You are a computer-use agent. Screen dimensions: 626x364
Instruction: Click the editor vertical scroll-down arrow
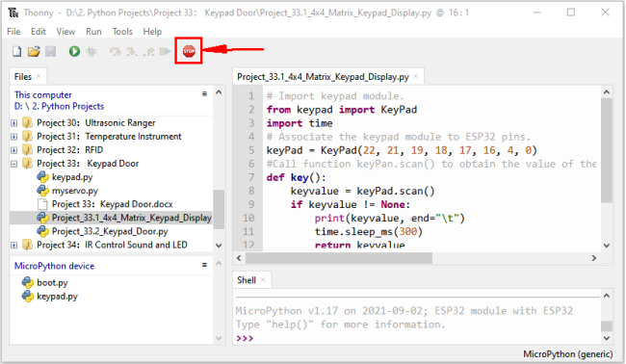[x=607, y=246]
